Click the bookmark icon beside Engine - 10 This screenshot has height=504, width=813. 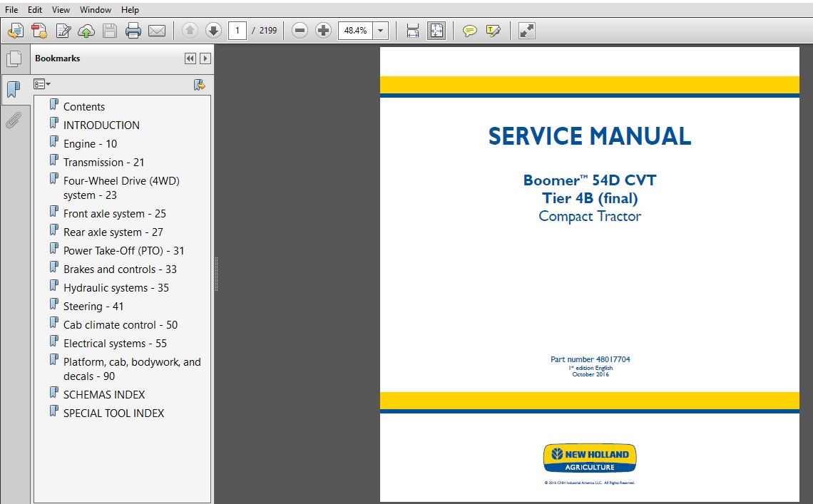[54, 142]
